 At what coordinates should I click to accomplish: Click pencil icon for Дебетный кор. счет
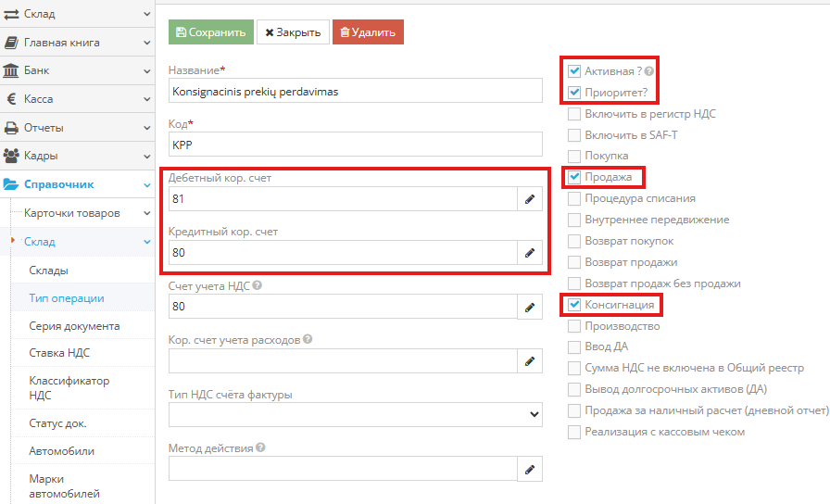click(530, 199)
